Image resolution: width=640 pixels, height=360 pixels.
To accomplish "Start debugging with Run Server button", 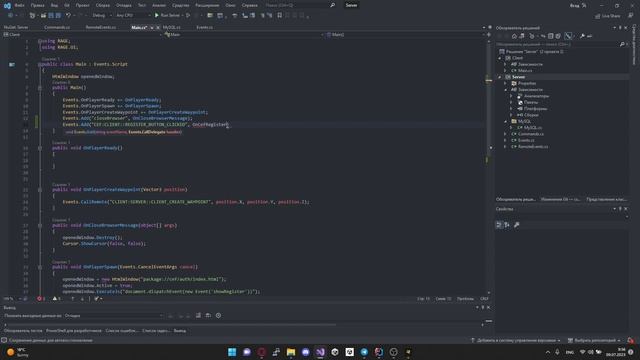I will pos(167,16).
